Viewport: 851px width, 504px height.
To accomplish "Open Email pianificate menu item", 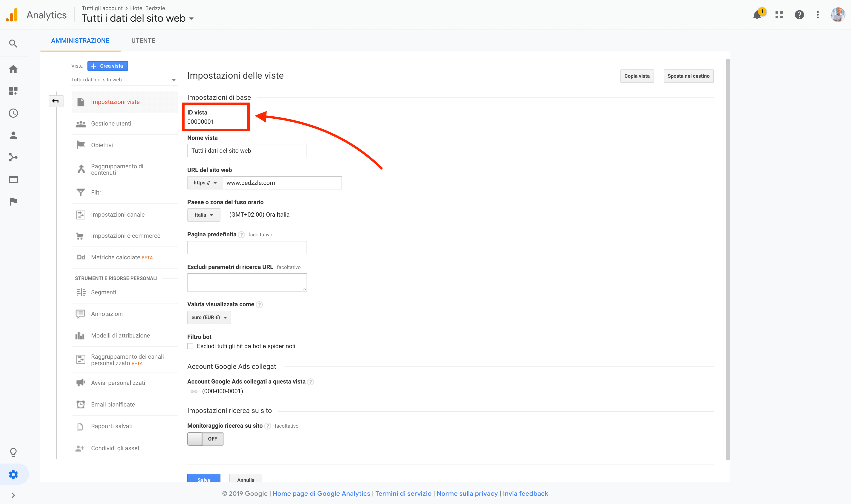I will [x=125, y=404].
